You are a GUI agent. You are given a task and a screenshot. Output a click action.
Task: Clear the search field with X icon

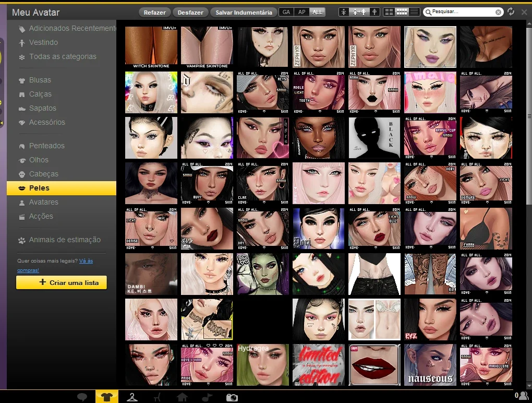point(498,12)
